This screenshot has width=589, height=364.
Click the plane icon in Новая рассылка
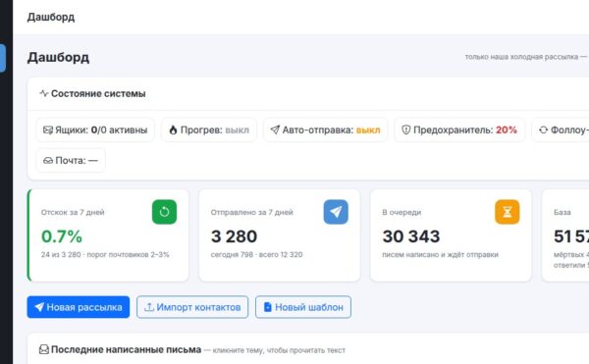point(39,307)
